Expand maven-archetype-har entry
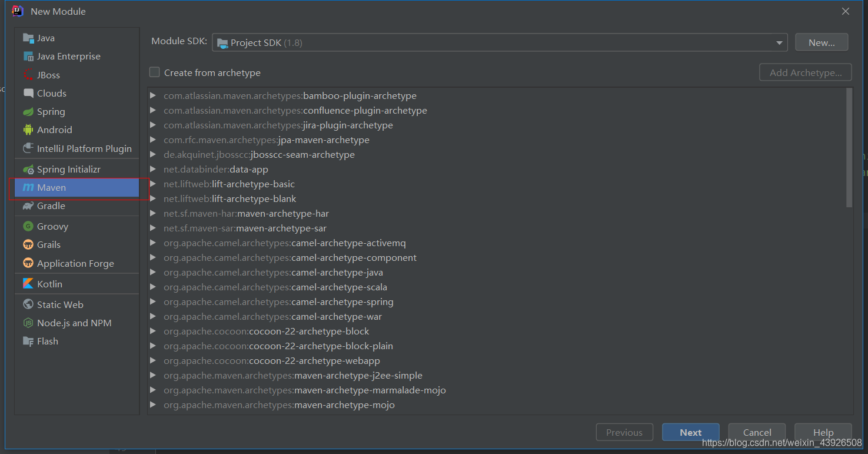Screen dimensions: 868x454 tap(153, 213)
